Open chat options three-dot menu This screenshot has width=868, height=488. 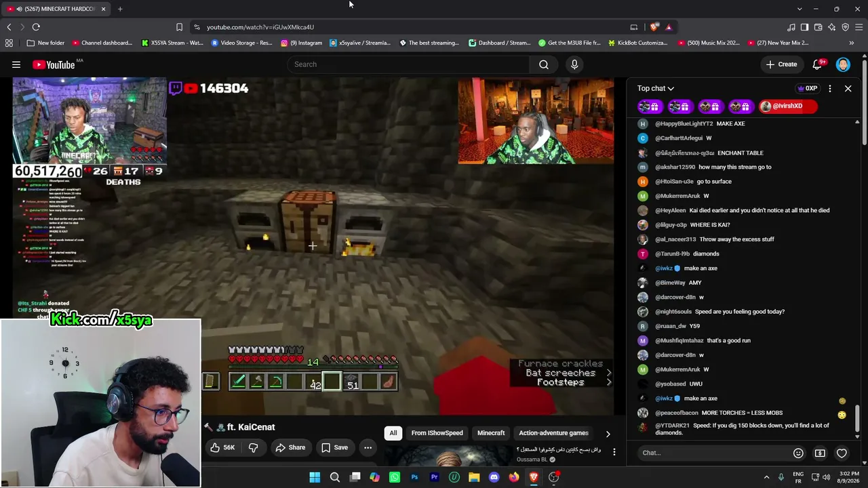(829, 88)
